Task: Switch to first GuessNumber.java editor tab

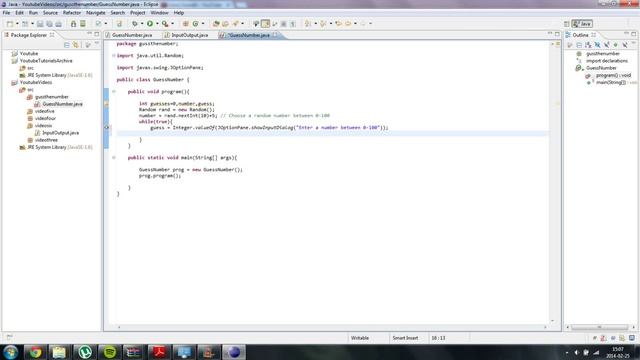Action: point(129,35)
